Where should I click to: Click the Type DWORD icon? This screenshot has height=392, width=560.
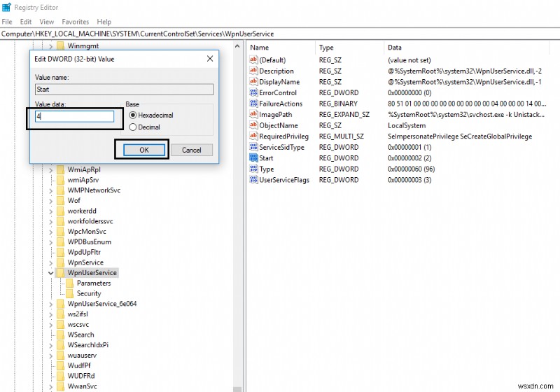(253, 169)
